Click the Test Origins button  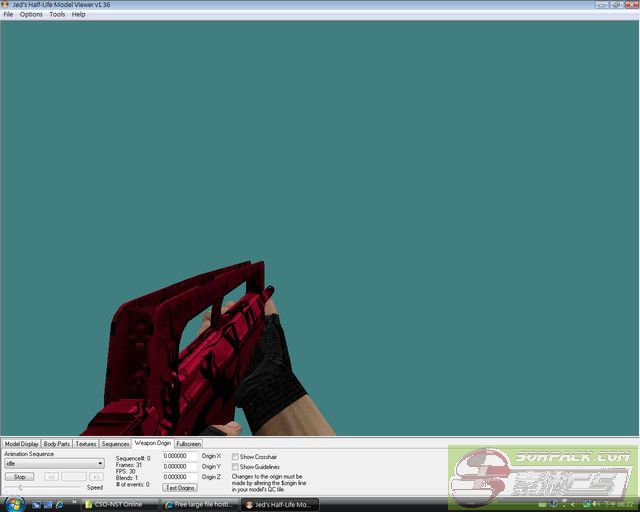coord(180,488)
